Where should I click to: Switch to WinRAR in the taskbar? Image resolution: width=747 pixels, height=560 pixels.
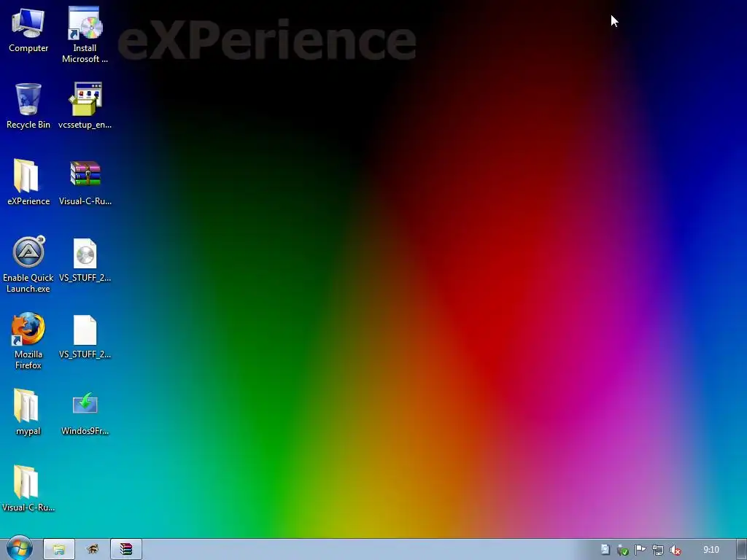coord(126,550)
